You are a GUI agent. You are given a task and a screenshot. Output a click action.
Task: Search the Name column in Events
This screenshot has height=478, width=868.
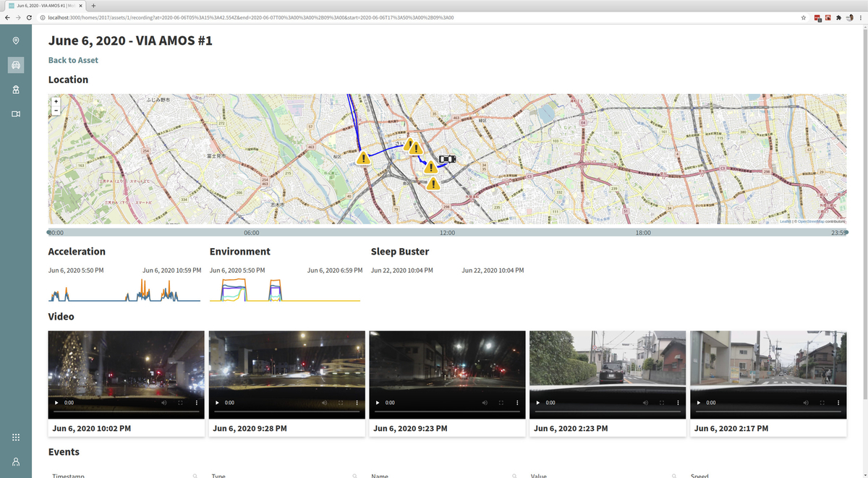pyautogui.click(x=514, y=476)
